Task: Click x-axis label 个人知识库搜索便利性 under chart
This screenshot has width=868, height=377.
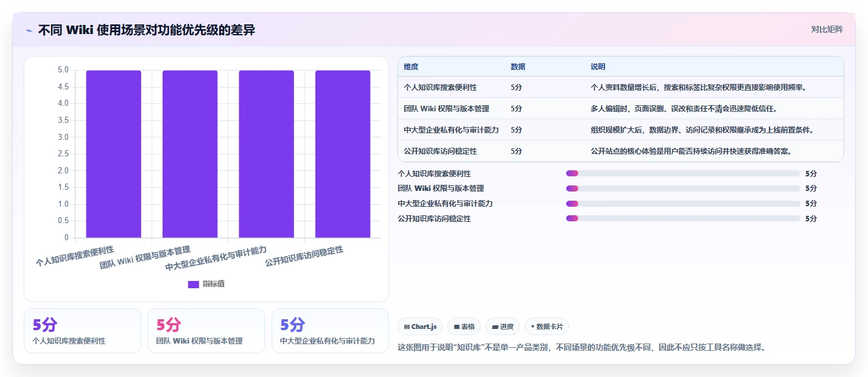Action: [75, 257]
